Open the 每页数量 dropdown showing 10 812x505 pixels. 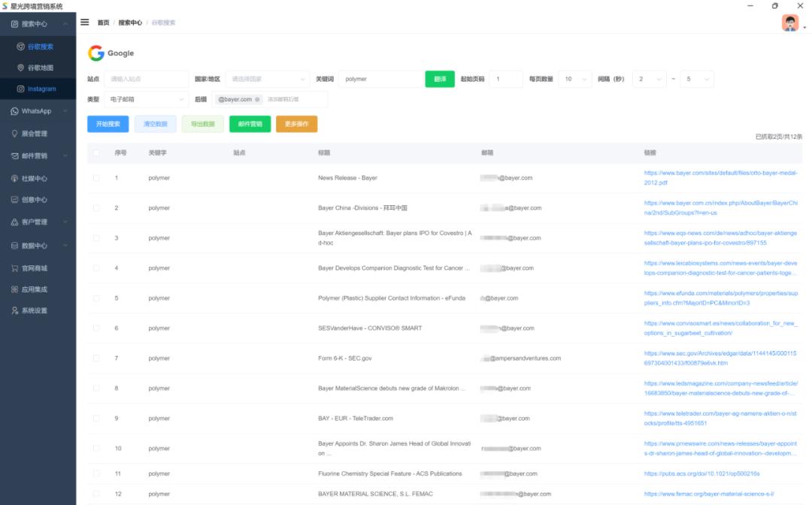(575, 79)
